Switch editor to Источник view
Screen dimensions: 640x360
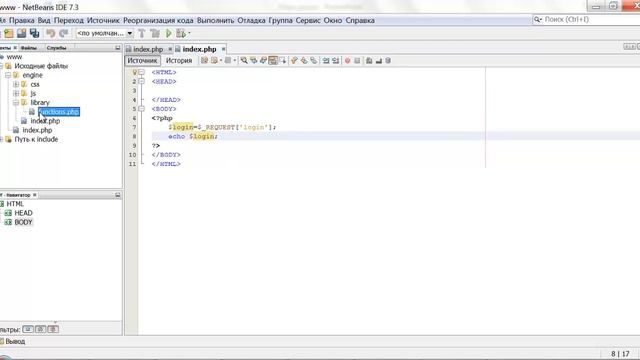(142, 60)
